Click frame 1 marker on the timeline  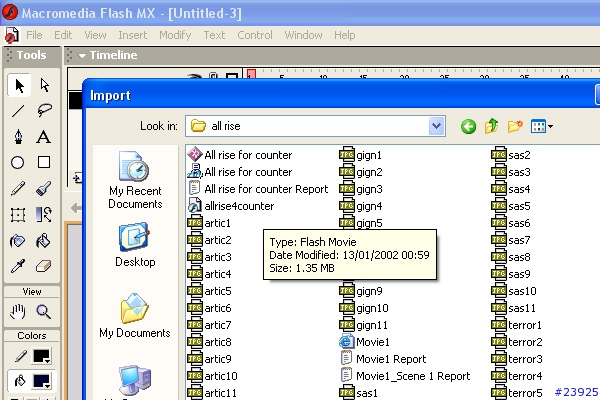251,74
